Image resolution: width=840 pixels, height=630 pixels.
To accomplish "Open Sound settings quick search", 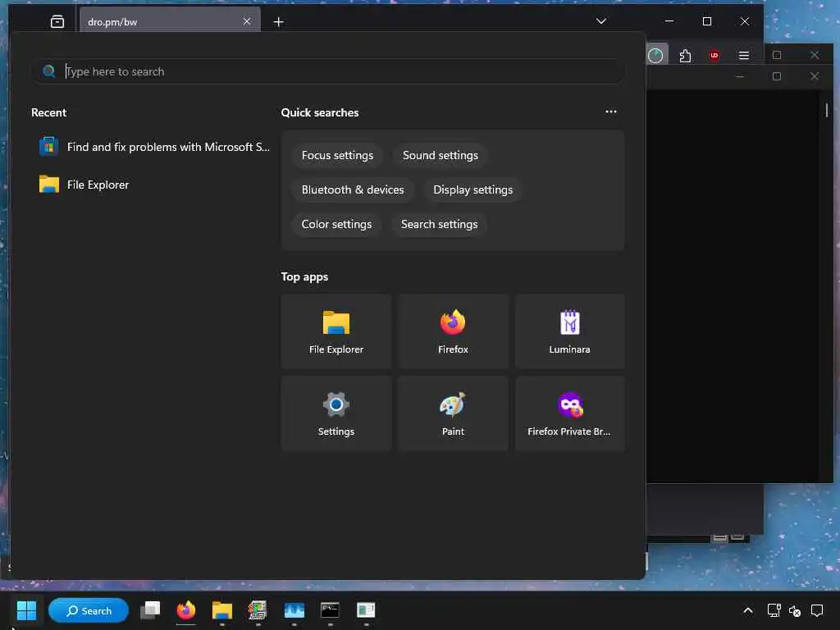I will [441, 155].
